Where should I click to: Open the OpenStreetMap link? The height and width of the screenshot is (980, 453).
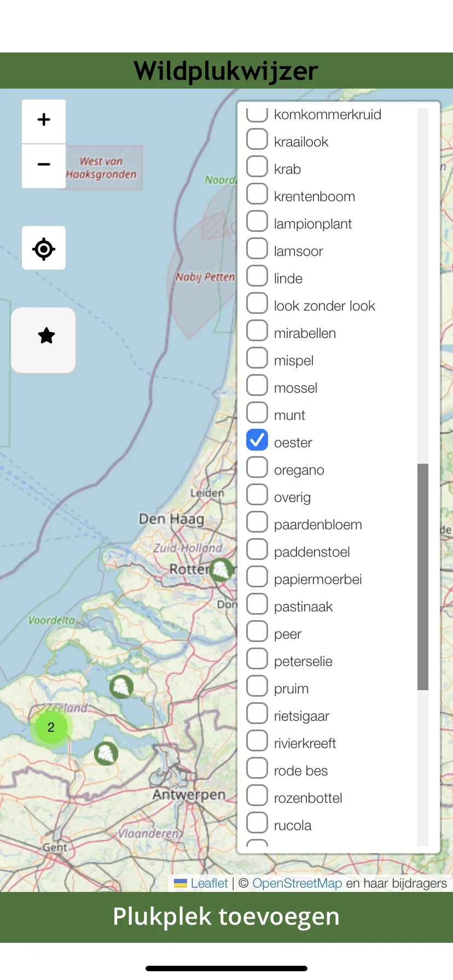(x=297, y=883)
